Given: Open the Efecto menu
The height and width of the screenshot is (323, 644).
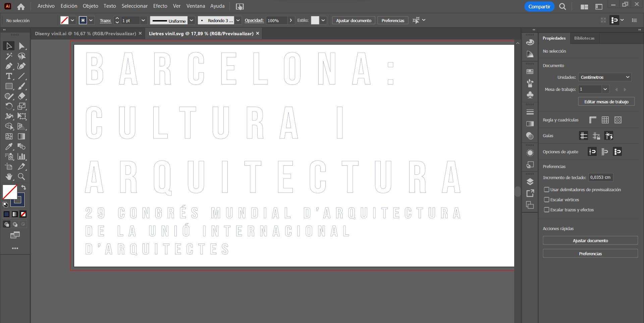Looking at the screenshot, I should pos(160,6).
